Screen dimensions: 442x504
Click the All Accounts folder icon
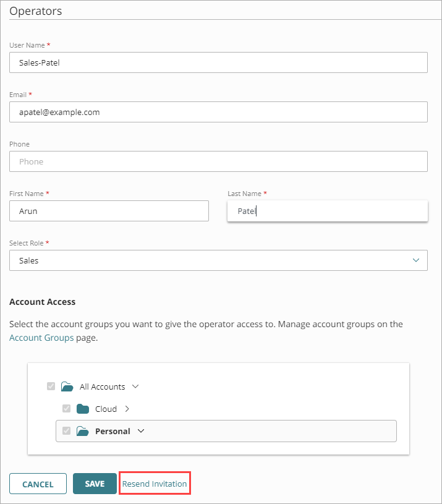(x=67, y=386)
